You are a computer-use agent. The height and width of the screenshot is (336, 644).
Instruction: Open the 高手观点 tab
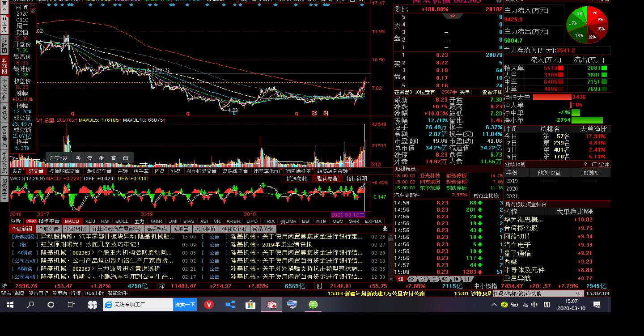pyautogui.click(x=157, y=229)
